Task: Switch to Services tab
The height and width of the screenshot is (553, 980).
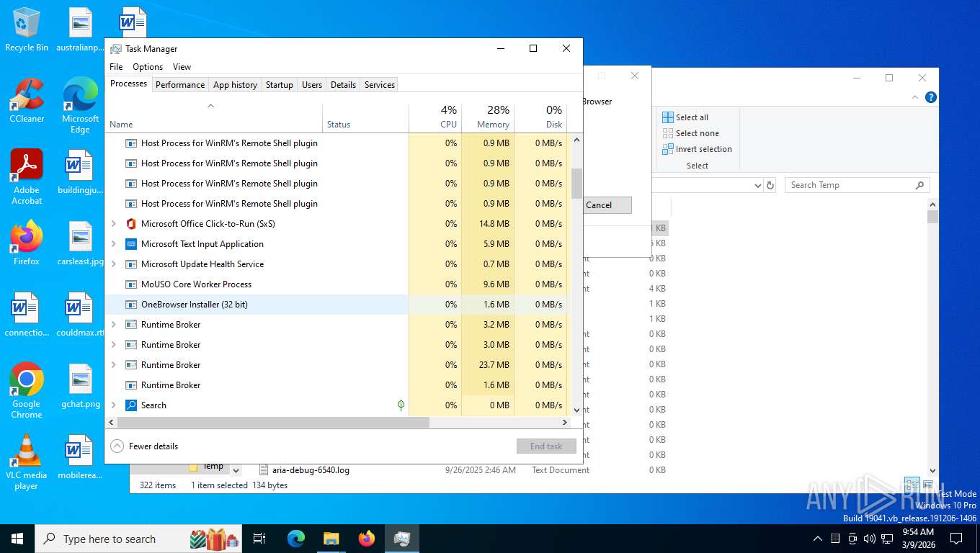Action: (x=380, y=85)
